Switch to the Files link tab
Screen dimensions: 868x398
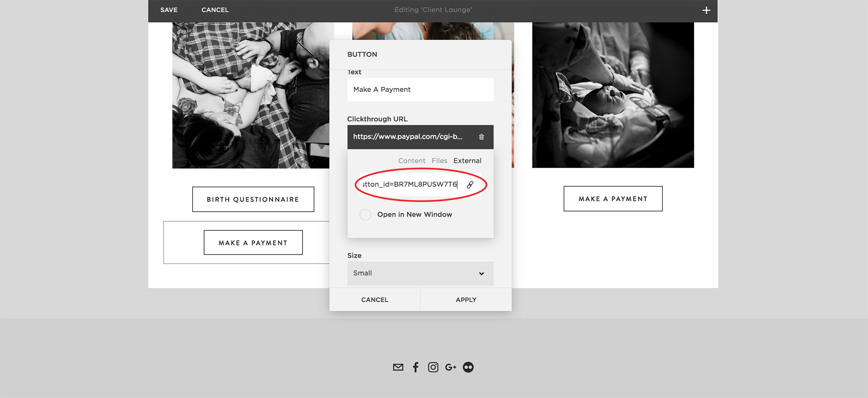pos(439,161)
